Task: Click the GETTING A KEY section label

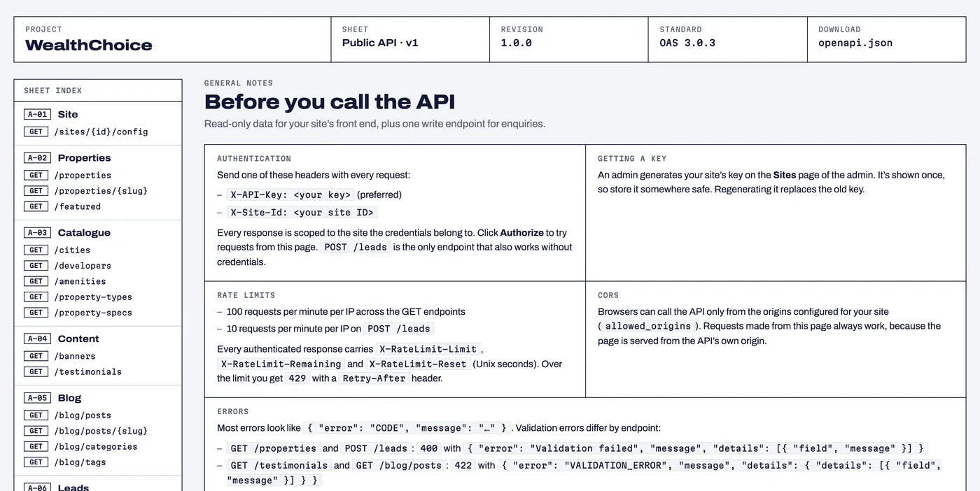Action: pos(632,159)
